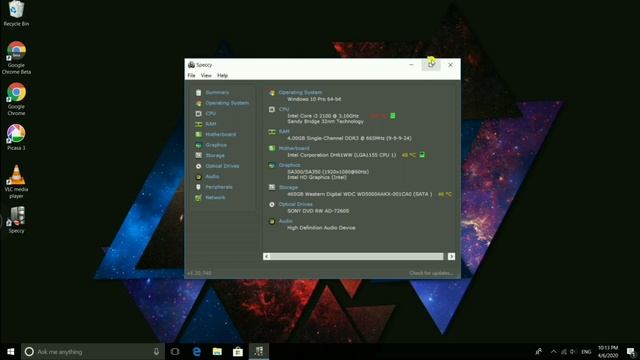The height and width of the screenshot is (360, 640).
Task: Select Picasa 3 desktop icon
Action: [x=16, y=137]
